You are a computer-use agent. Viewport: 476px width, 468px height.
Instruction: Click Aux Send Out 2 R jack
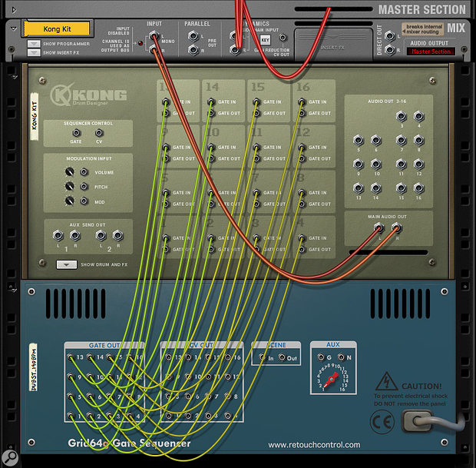[117, 235]
